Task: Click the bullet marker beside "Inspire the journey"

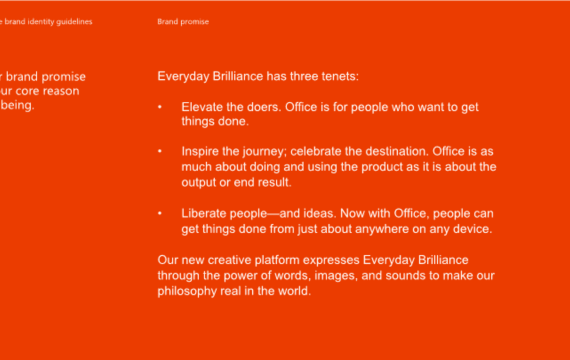Action: point(160,151)
